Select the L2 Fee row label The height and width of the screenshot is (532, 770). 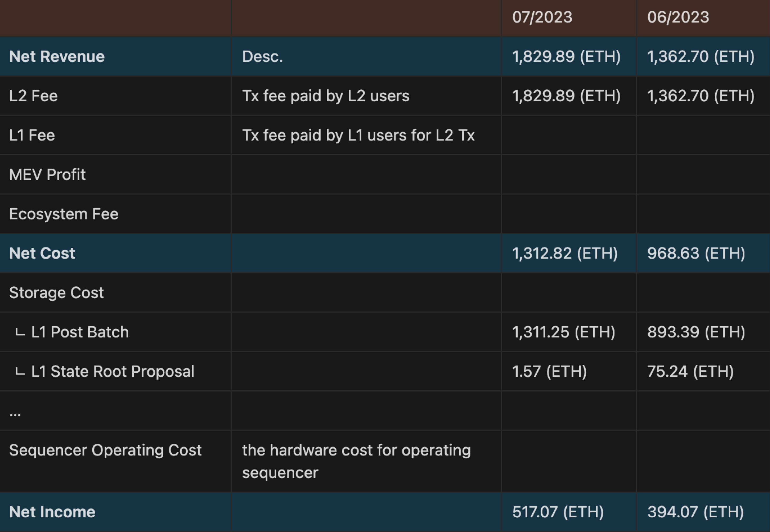[33, 96]
